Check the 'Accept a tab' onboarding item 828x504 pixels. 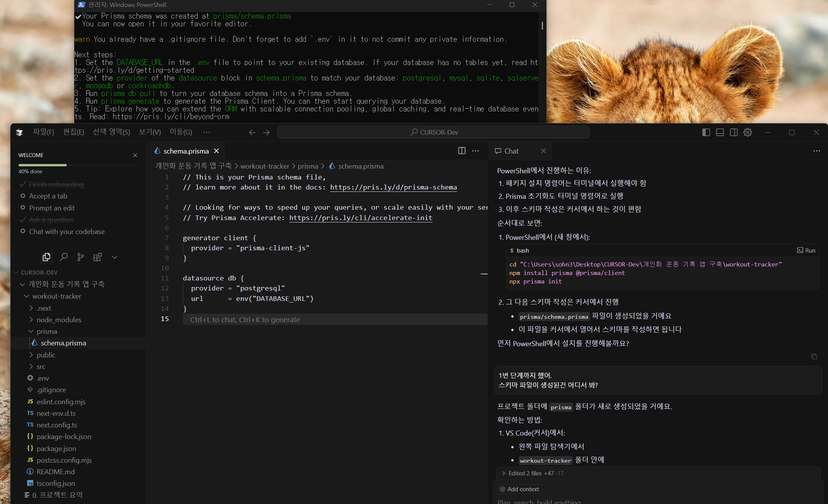[48, 196]
